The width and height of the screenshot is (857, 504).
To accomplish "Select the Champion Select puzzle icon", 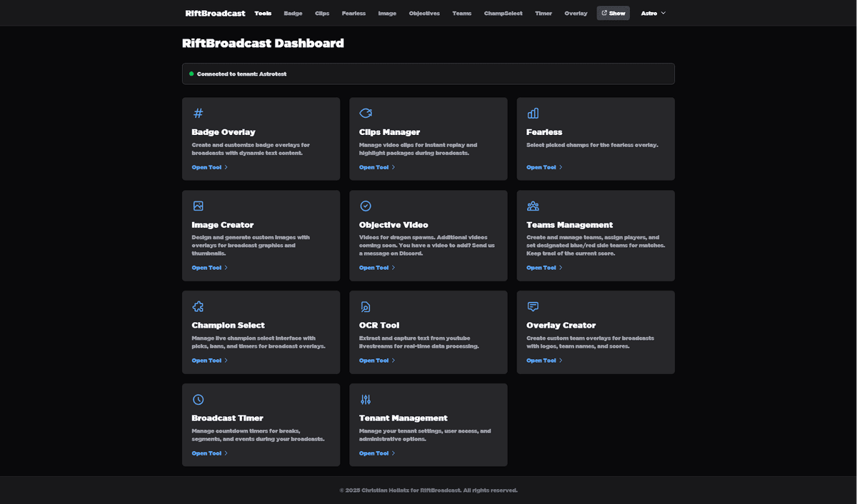I will (x=197, y=306).
